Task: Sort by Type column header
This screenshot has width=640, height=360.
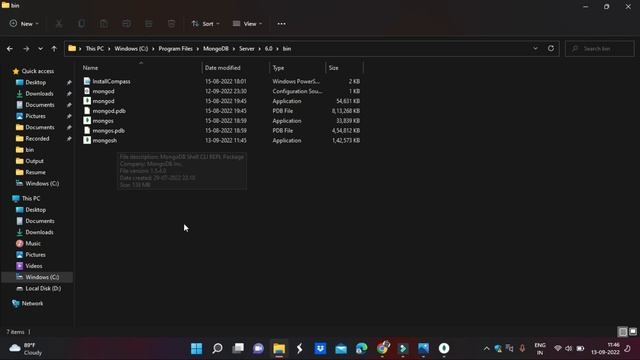Action: coord(278,68)
